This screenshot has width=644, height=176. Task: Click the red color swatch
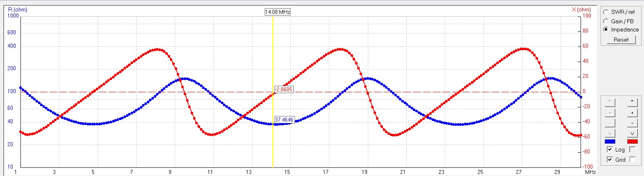(x=632, y=141)
